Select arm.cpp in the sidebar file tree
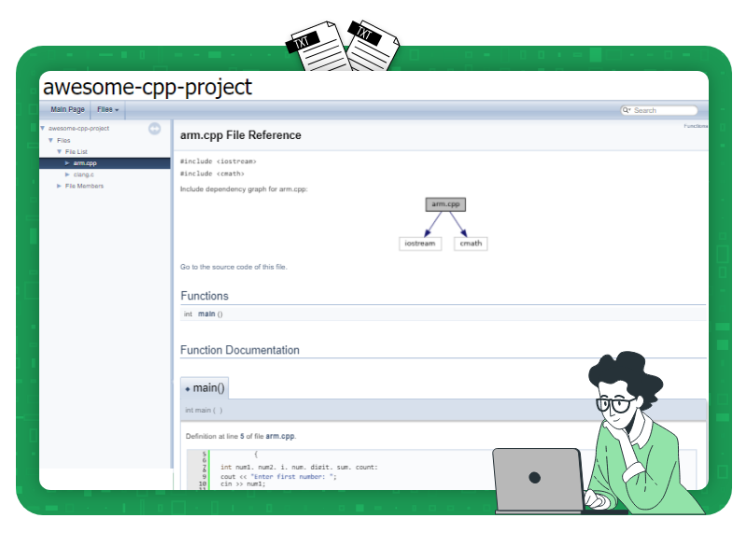 pyautogui.click(x=85, y=163)
